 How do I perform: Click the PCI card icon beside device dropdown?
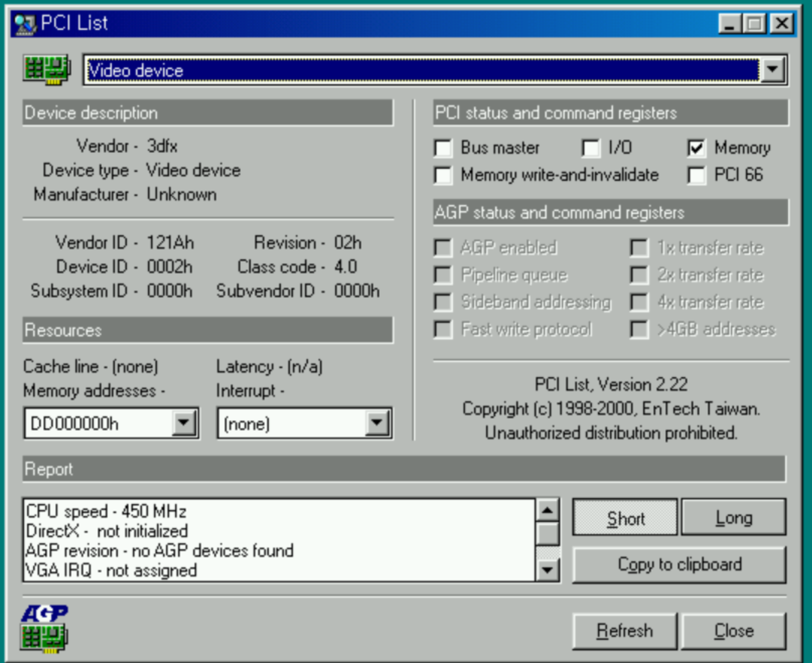(x=46, y=70)
